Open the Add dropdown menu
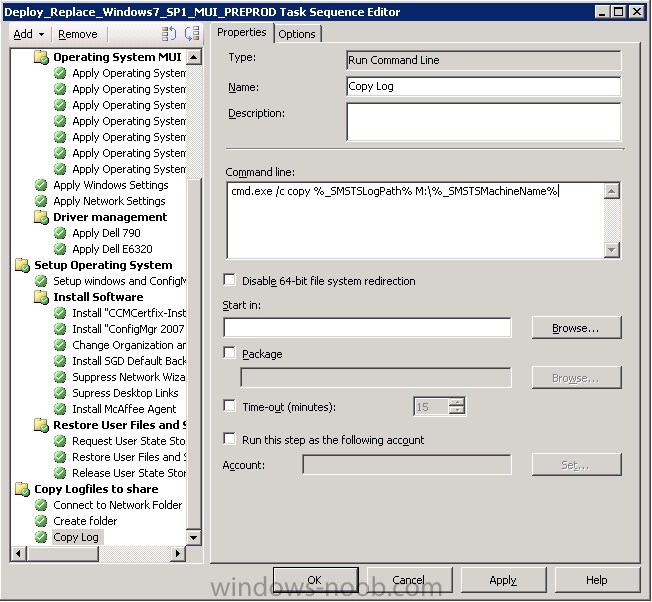 click(x=29, y=34)
